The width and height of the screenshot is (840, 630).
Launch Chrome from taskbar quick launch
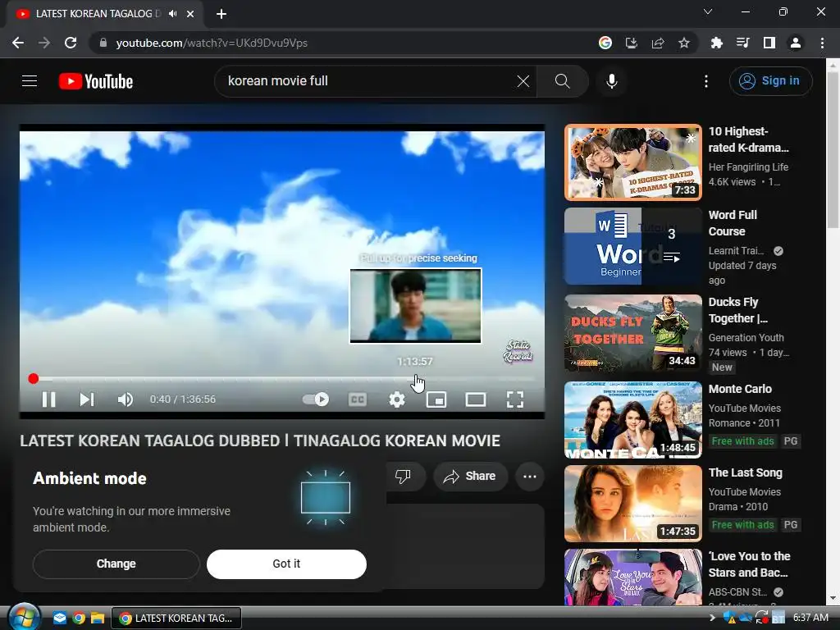(79, 619)
